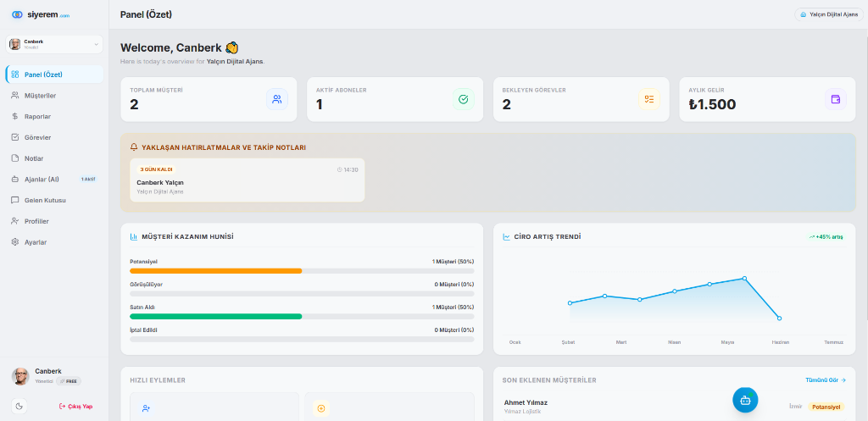Click the Yalçın Dijital Ajans header button
The image size is (868, 421).
(829, 14)
